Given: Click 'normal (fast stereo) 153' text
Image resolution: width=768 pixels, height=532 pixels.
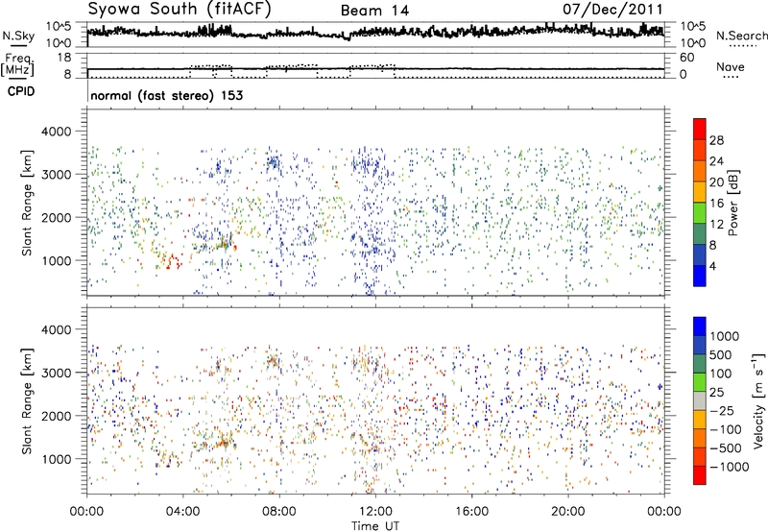Looking at the screenshot, I should click(166, 96).
